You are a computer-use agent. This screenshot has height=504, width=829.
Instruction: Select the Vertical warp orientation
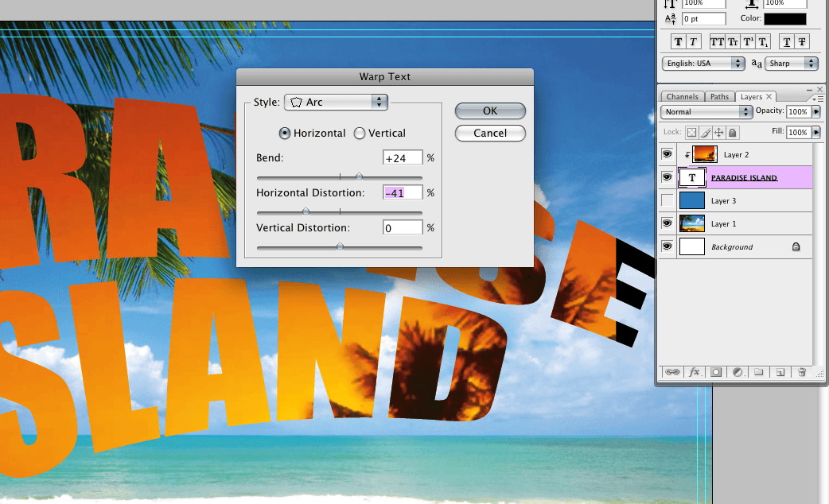360,134
